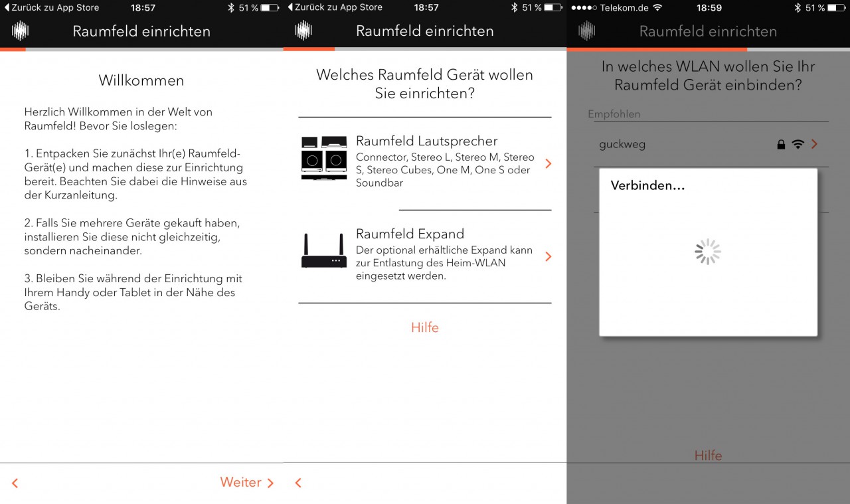
Task: Tap battery icon on second screen status bar
Action: (553, 7)
